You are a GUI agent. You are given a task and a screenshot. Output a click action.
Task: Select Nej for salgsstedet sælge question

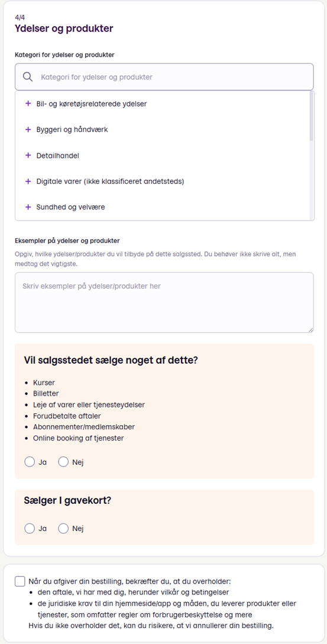pos(63,462)
